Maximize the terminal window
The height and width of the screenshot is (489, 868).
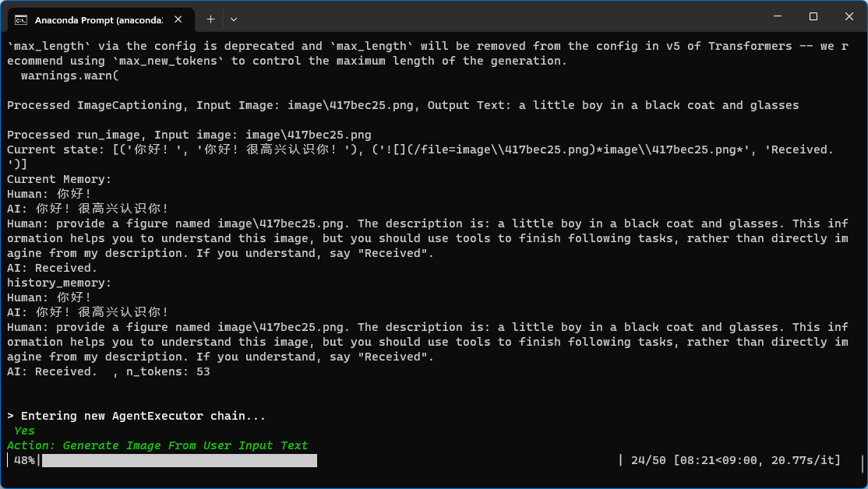click(x=813, y=16)
